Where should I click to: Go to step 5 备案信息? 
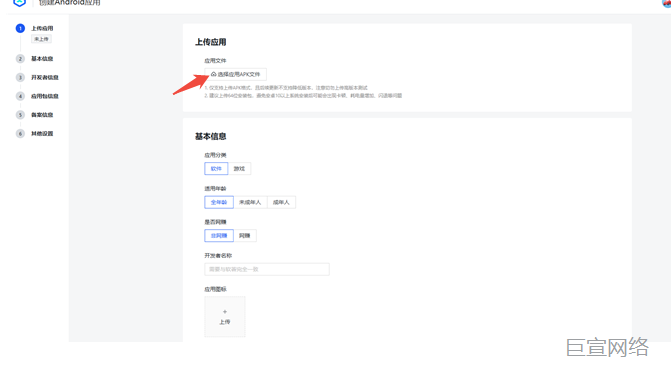[x=42, y=115]
